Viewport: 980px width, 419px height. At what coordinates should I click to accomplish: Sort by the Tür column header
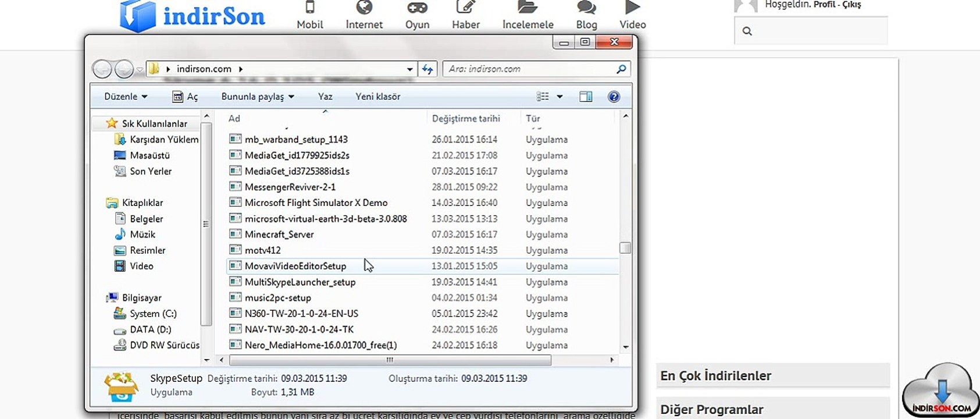click(533, 119)
